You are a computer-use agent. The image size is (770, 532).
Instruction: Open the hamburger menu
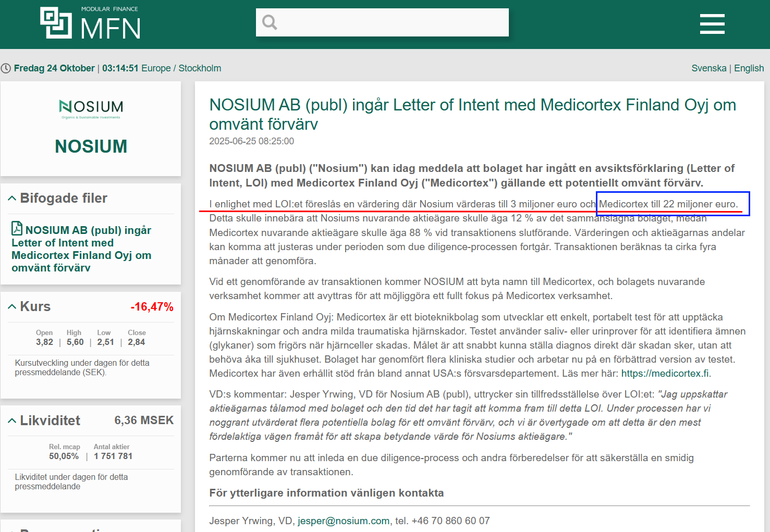712,24
